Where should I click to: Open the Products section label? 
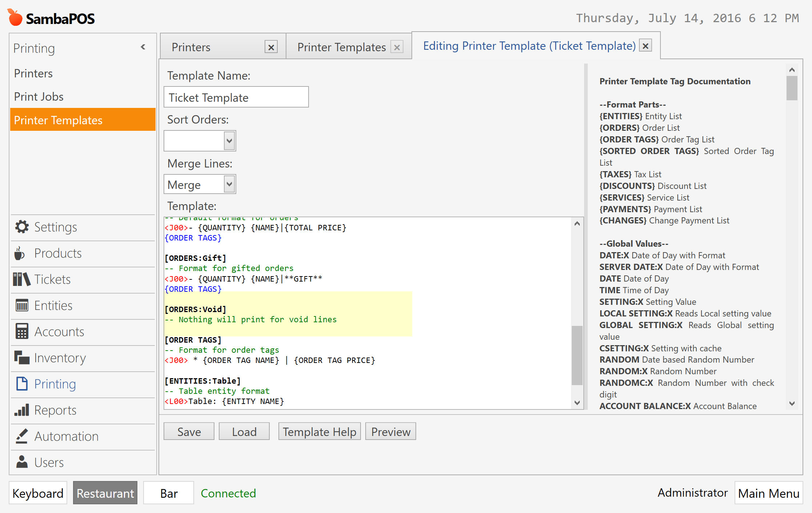tap(58, 253)
